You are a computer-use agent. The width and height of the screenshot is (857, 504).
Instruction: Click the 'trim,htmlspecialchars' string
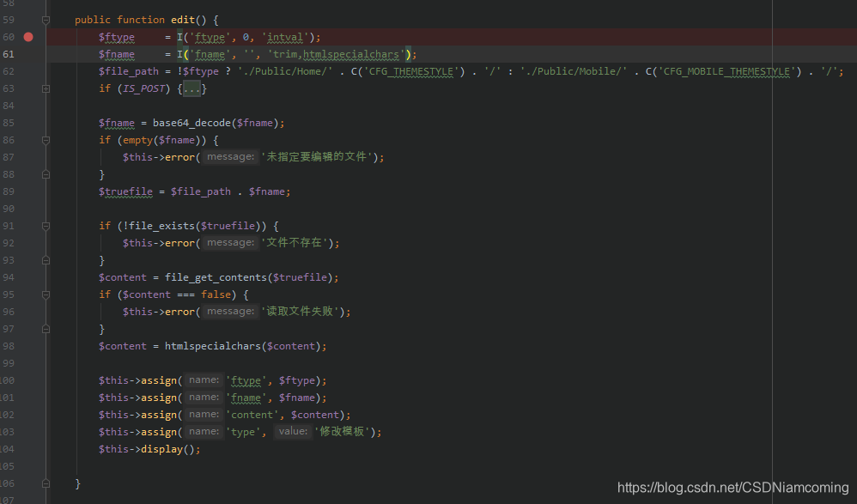pos(336,54)
